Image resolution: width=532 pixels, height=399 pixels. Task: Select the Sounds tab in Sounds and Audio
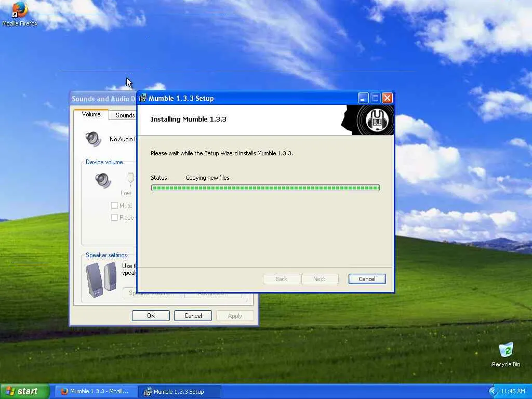(x=123, y=115)
